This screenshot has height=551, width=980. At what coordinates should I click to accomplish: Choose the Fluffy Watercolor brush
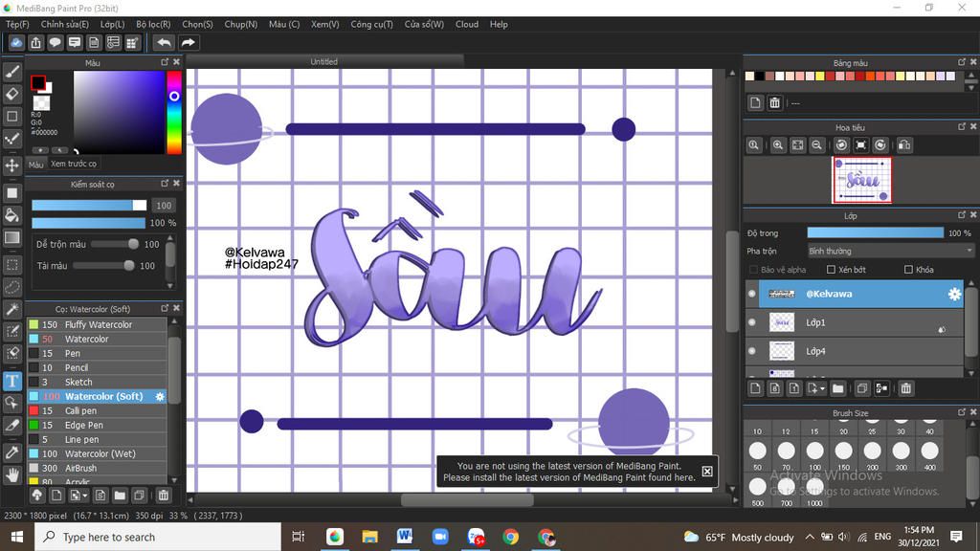click(x=97, y=324)
